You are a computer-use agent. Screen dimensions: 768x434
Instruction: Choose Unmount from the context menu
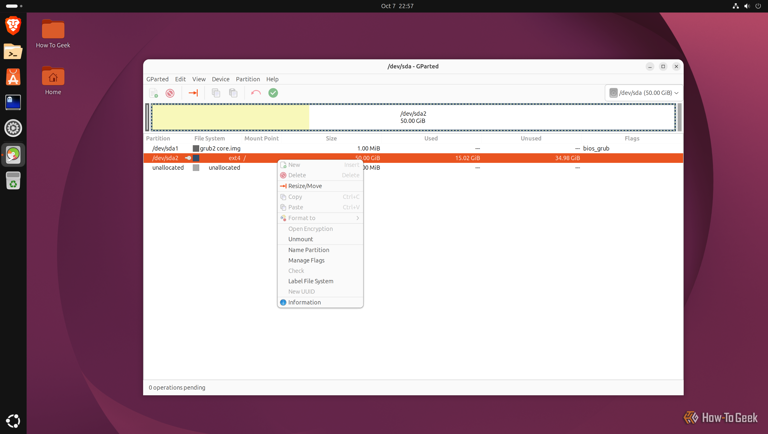pyautogui.click(x=320, y=239)
